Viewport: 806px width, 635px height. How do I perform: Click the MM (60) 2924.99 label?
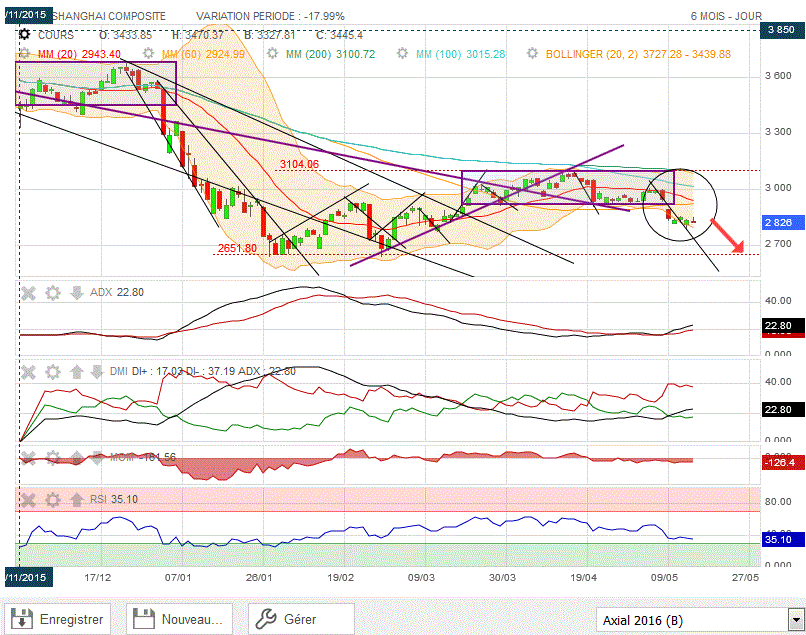point(203,54)
